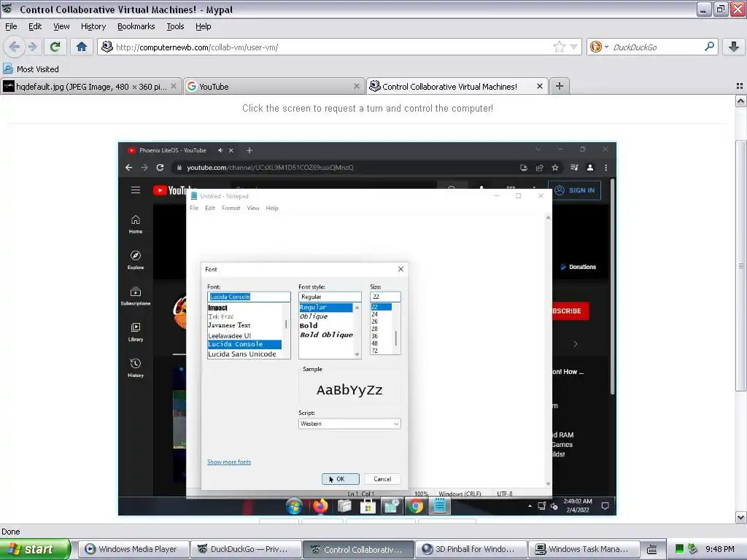Image resolution: width=747 pixels, height=560 pixels.
Task: Expand the address bar history dropdown arrow
Action: [x=573, y=47]
